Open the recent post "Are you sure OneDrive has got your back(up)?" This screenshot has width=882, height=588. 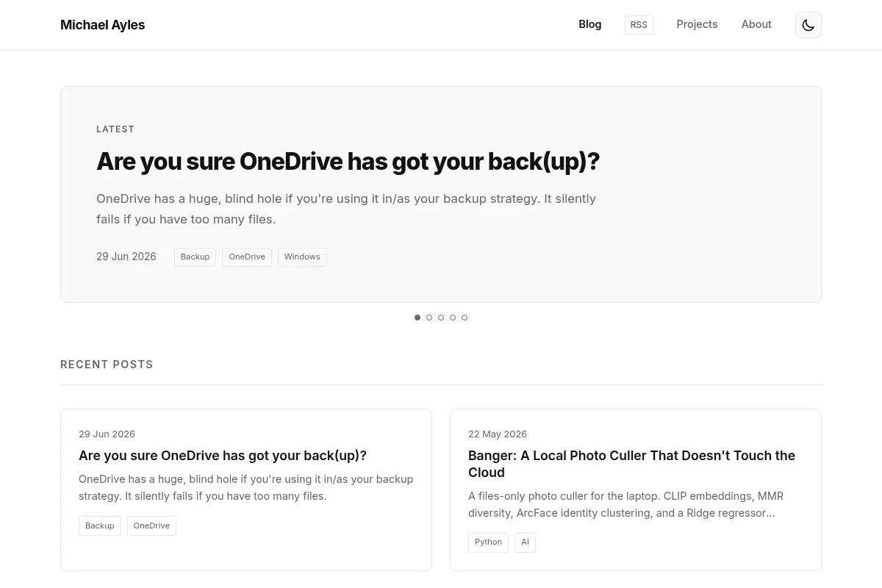(223, 456)
